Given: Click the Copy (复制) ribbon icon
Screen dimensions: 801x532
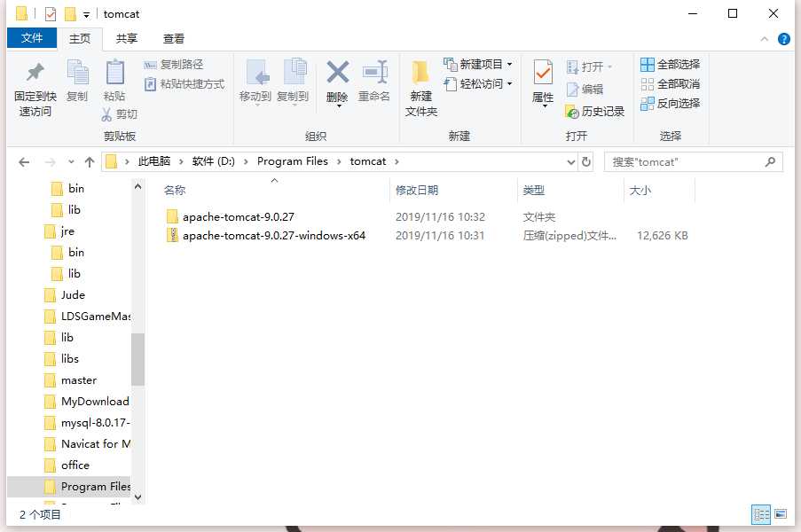Looking at the screenshot, I should pyautogui.click(x=78, y=73).
